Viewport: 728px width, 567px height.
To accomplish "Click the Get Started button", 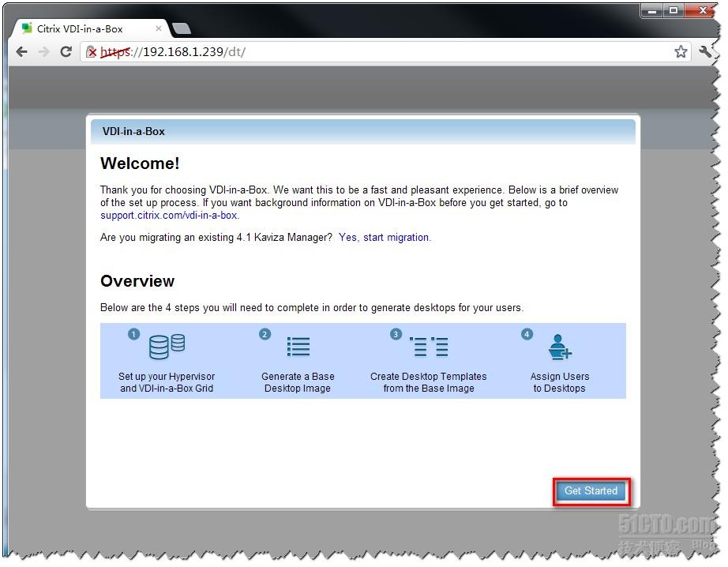I will (591, 491).
